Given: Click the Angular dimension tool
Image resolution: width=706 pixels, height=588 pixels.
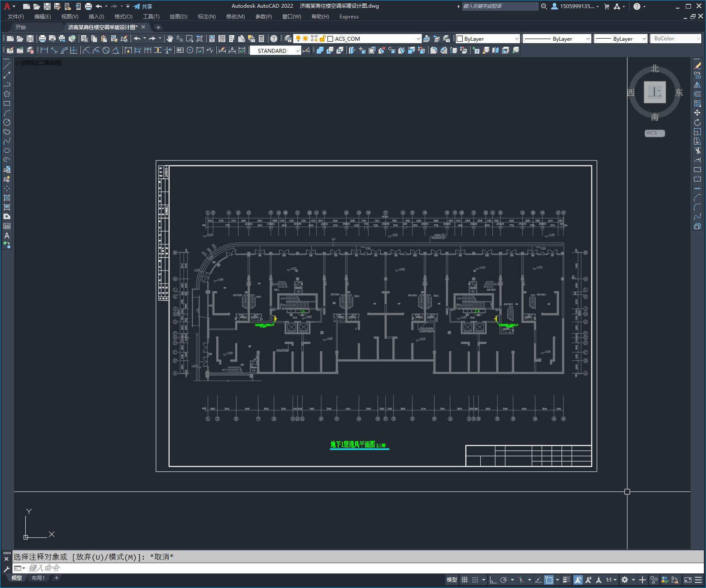Looking at the screenshot, I should click(x=115, y=50).
